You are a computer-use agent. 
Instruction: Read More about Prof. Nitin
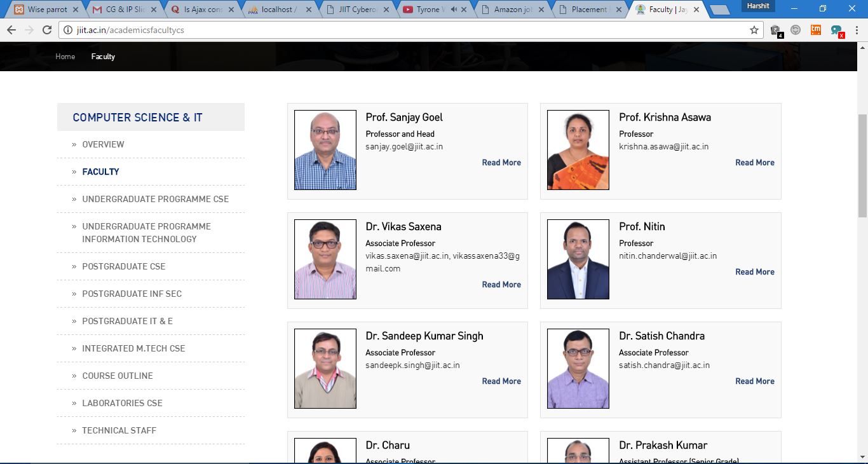pyautogui.click(x=755, y=272)
